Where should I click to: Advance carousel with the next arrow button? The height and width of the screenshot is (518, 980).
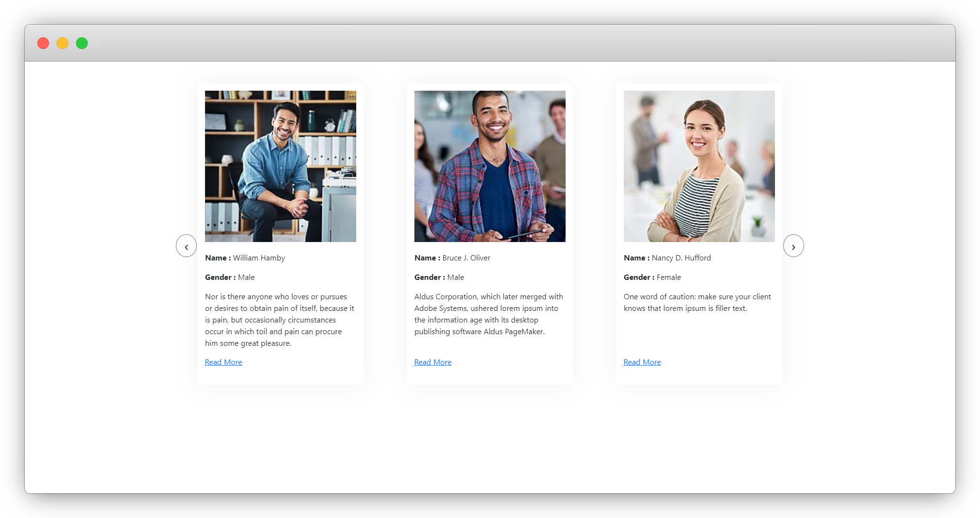(793, 246)
